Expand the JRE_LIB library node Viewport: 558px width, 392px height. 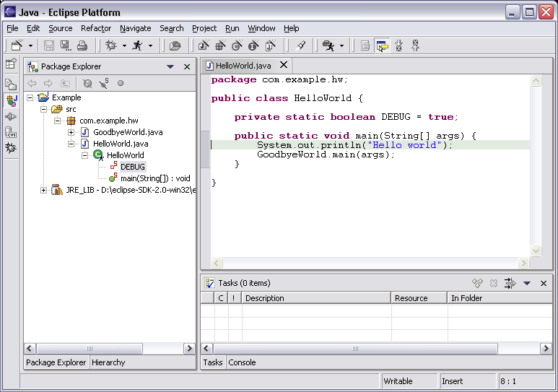[44, 190]
